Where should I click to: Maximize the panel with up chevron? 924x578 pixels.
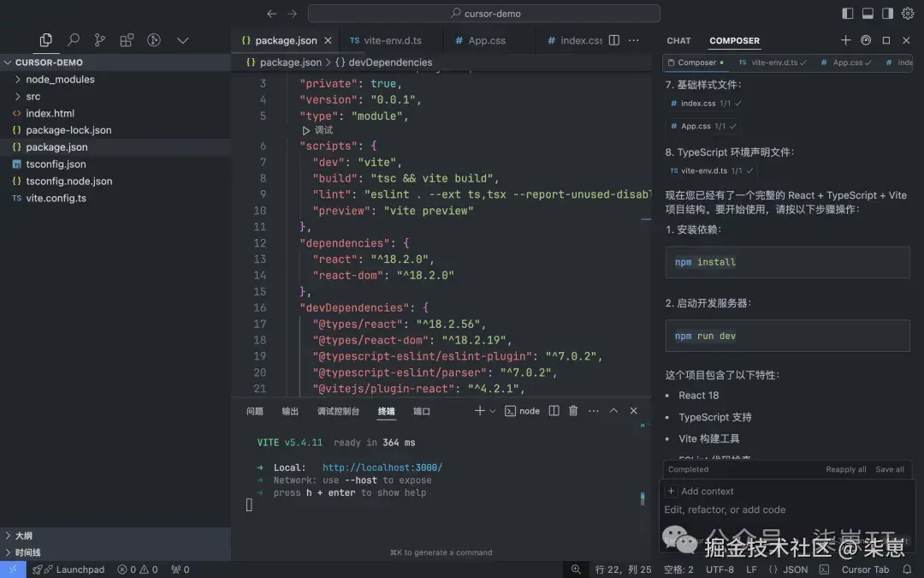click(613, 410)
